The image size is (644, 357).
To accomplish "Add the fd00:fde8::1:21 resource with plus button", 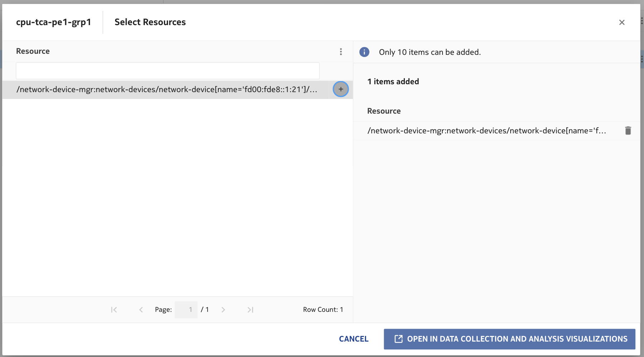I will (341, 89).
